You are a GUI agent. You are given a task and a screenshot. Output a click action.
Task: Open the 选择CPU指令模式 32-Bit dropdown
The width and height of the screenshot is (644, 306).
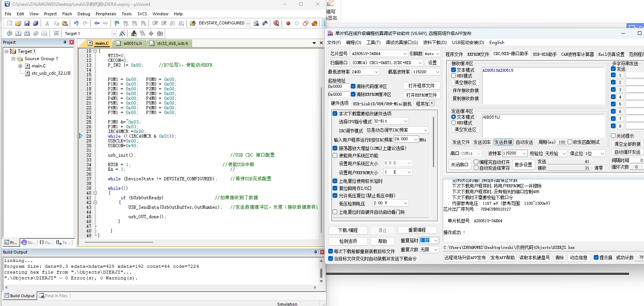coord(391,121)
